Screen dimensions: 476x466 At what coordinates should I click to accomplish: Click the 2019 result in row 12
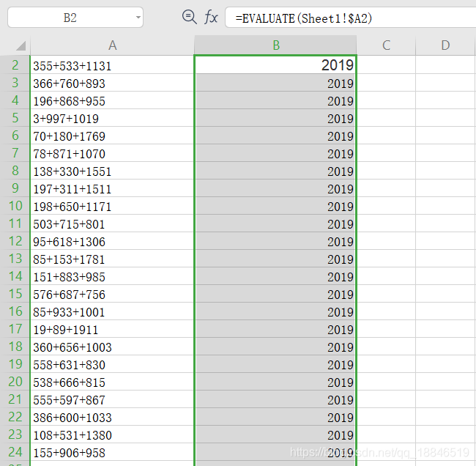(275, 241)
